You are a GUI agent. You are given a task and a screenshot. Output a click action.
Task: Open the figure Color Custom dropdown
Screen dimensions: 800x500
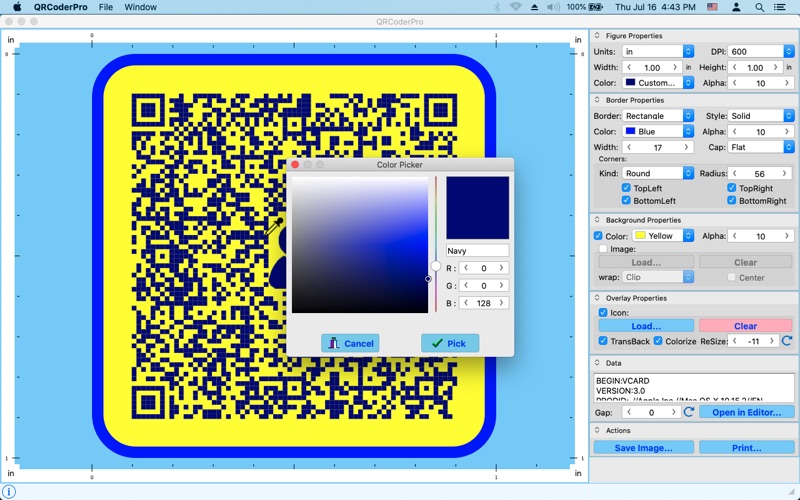[x=658, y=83]
